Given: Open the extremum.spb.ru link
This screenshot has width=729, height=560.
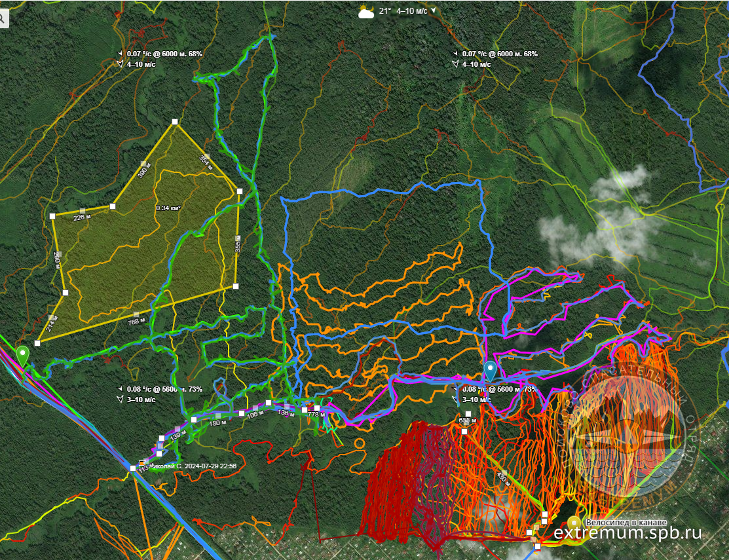Looking at the screenshot, I should 627,533.
